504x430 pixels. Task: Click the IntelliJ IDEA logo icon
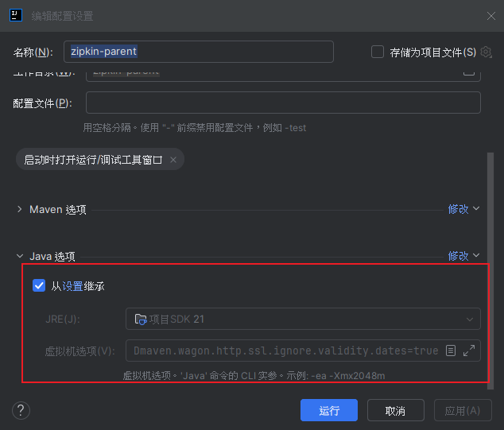[16, 15]
